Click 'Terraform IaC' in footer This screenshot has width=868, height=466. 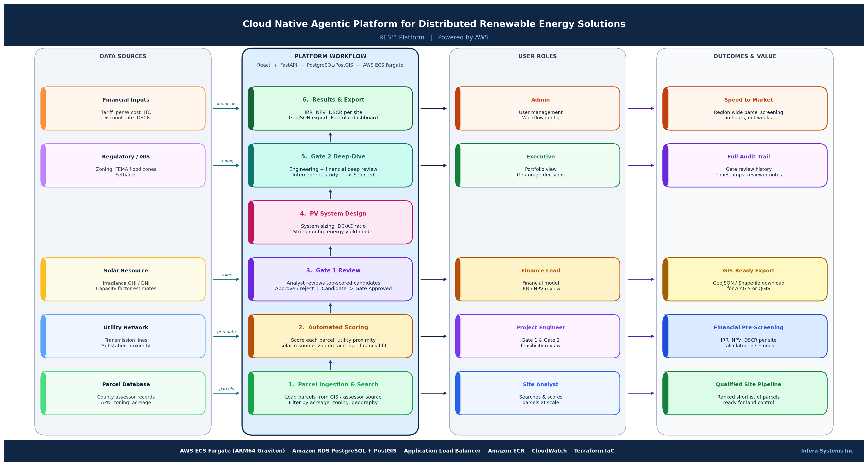point(594,451)
